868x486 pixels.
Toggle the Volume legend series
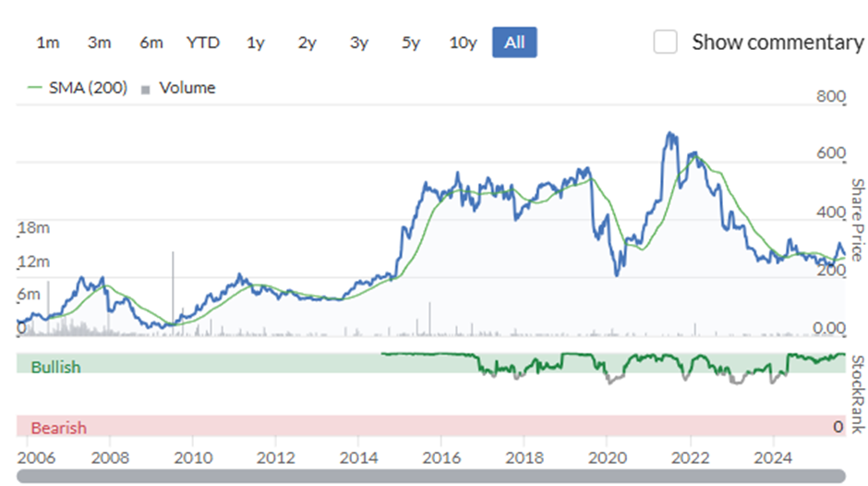(187, 88)
